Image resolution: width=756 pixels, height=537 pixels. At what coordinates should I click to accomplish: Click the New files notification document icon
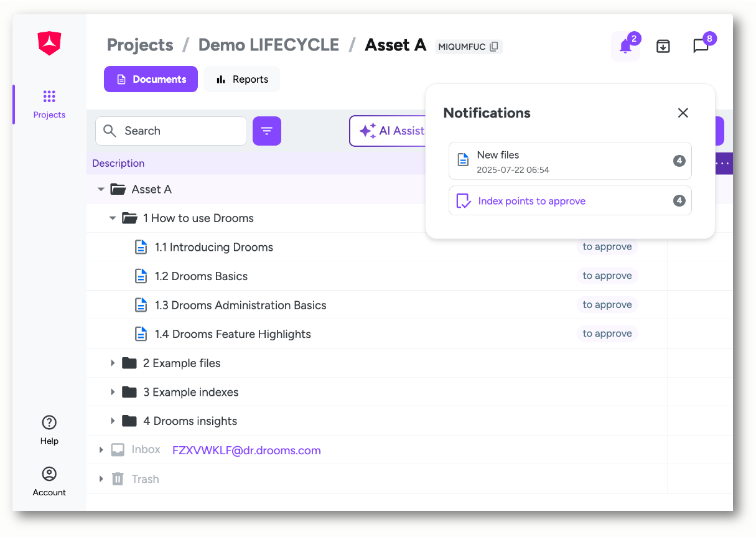464,160
